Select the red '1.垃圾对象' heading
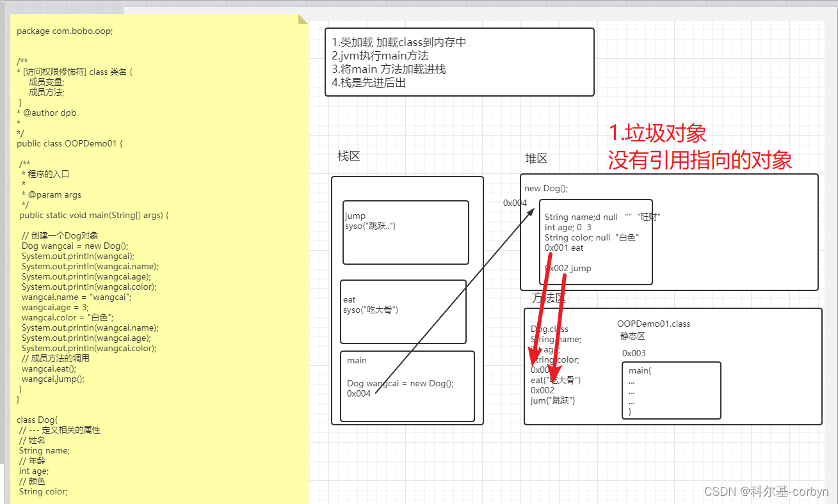Image resolution: width=838 pixels, height=504 pixels. tap(657, 133)
